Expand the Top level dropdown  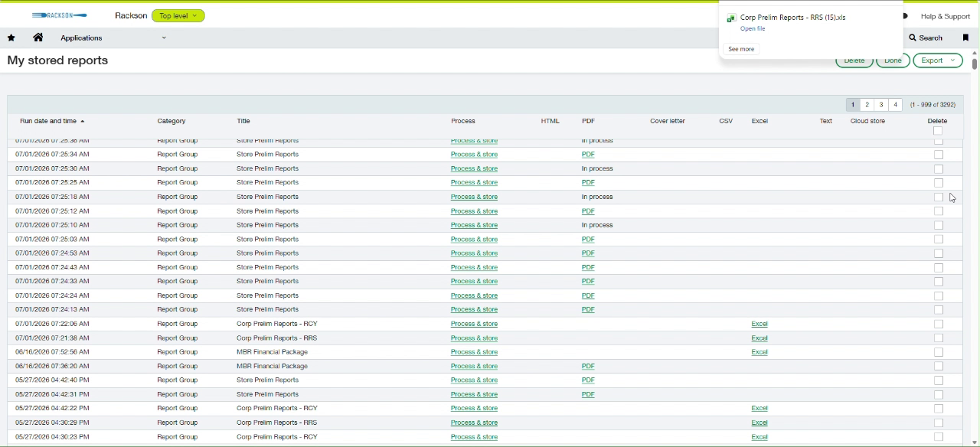pos(178,15)
